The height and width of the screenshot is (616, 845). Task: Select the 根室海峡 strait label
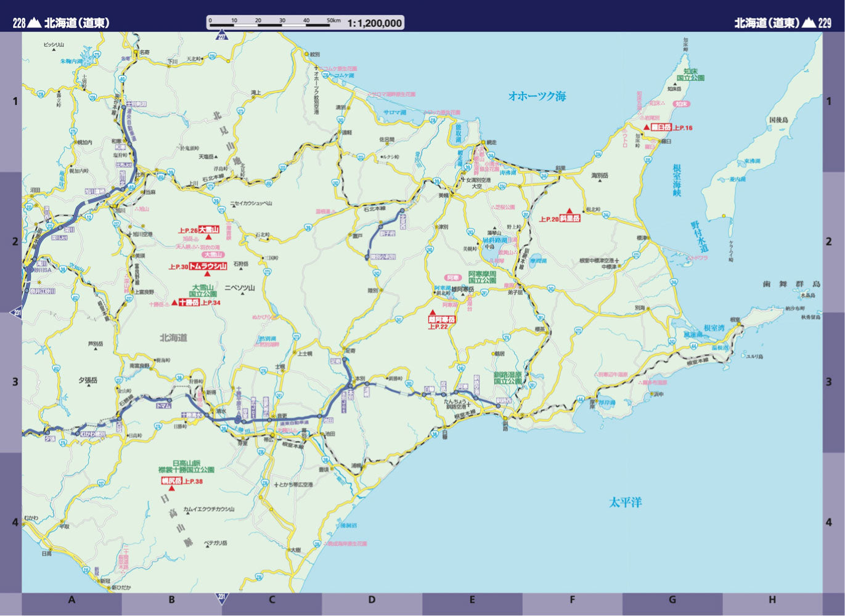pyautogui.click(x=677, y=180)
